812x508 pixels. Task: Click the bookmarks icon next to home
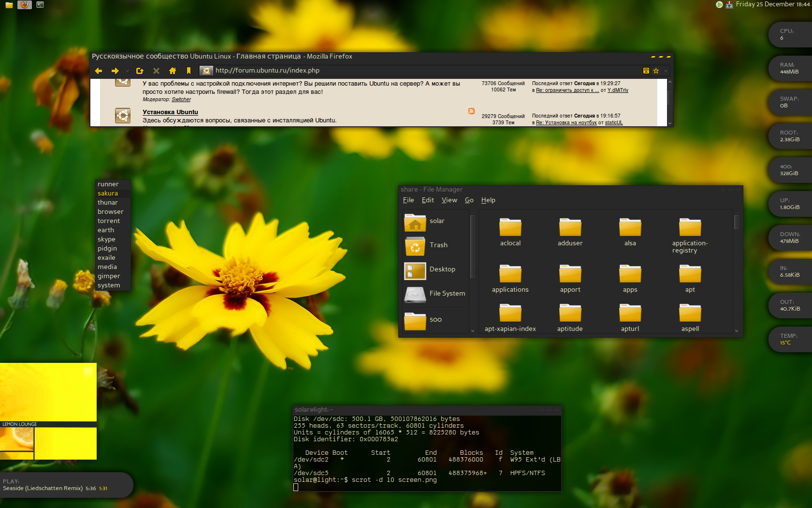188,71
